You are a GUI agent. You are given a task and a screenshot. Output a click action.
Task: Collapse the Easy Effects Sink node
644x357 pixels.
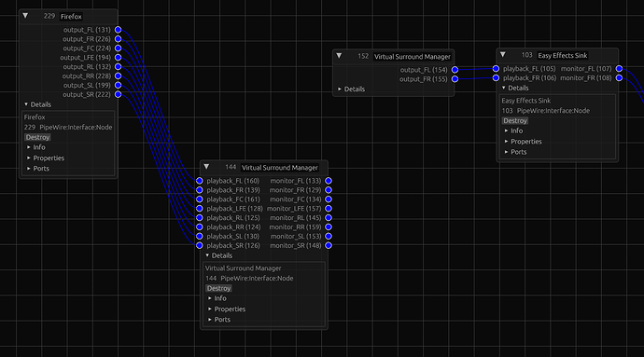tap(503, 55)
